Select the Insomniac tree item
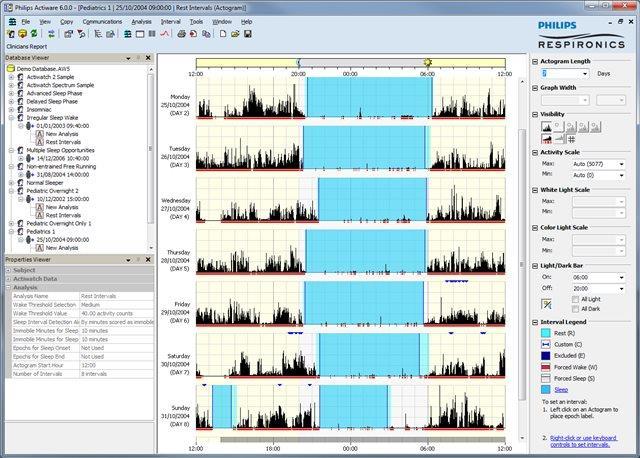Image resolution: width=640 pixels, height=458 pixels. tap(39, 110)
